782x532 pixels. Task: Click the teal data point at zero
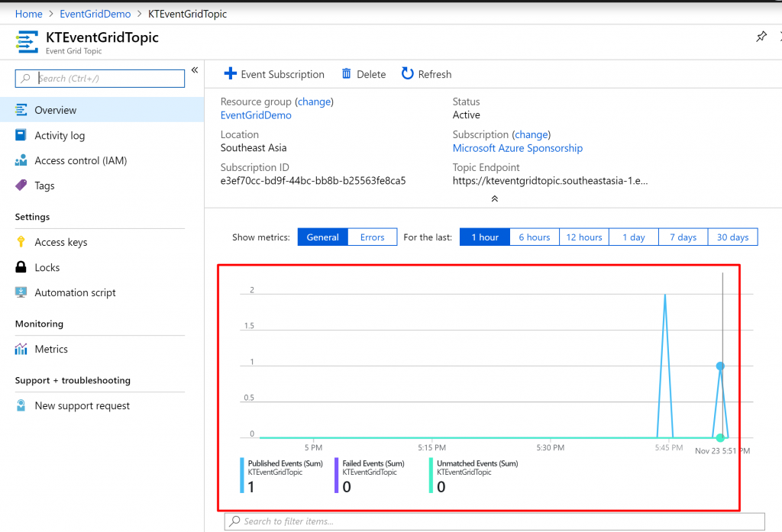pos(720,438)
